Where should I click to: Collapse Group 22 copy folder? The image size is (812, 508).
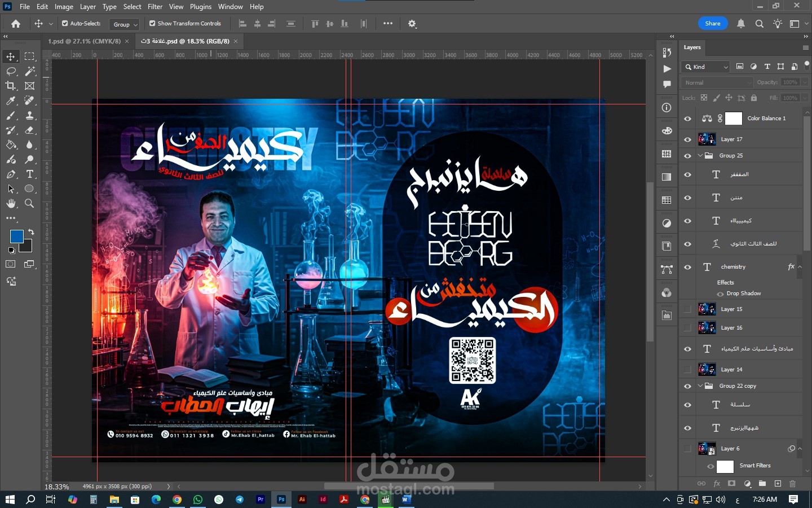click(x=700, y=386)
